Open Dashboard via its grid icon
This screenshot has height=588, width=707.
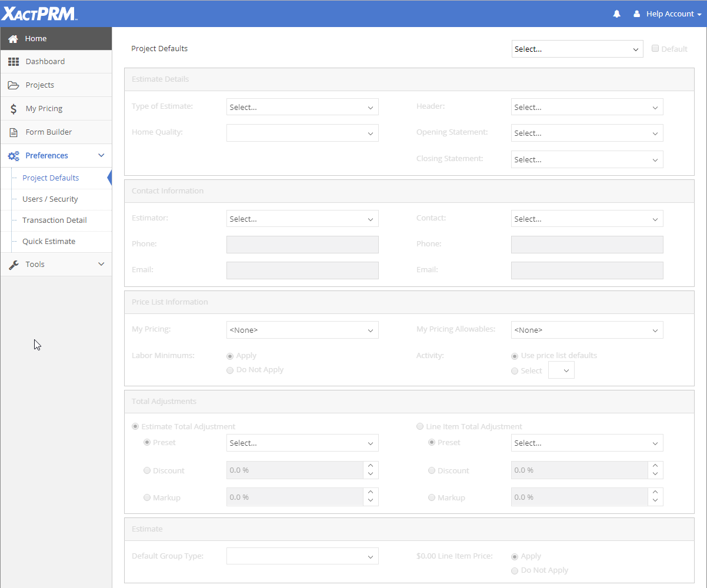(x=14, y=62)
